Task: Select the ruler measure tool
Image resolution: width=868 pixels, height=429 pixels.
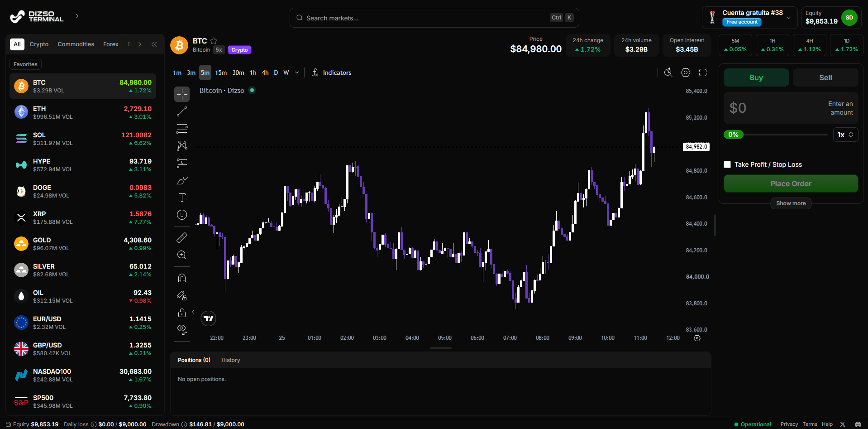Action: click(182, 237)
